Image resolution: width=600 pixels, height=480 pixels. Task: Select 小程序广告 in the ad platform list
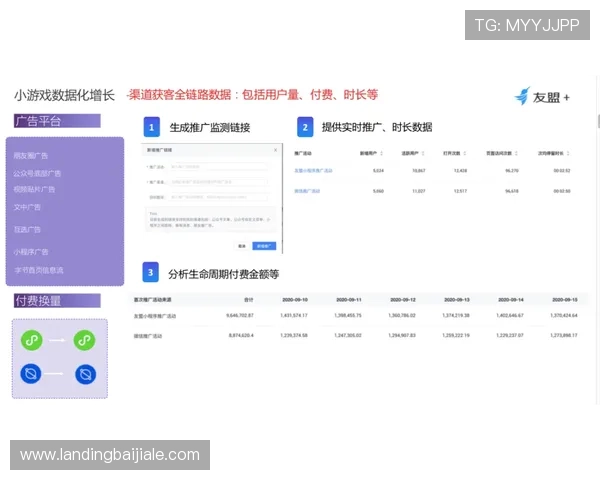point(33,252)
